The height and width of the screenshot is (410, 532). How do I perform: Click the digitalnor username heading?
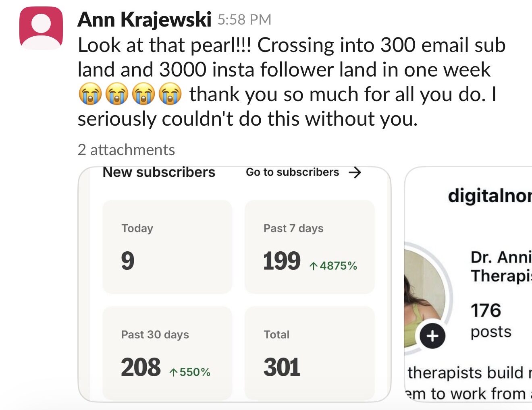489,196
